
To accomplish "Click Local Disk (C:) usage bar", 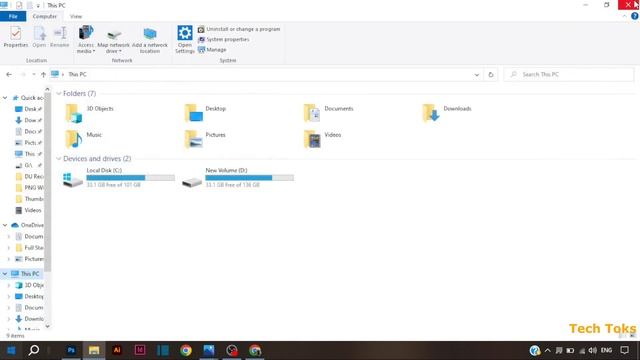I will (131, 178).
